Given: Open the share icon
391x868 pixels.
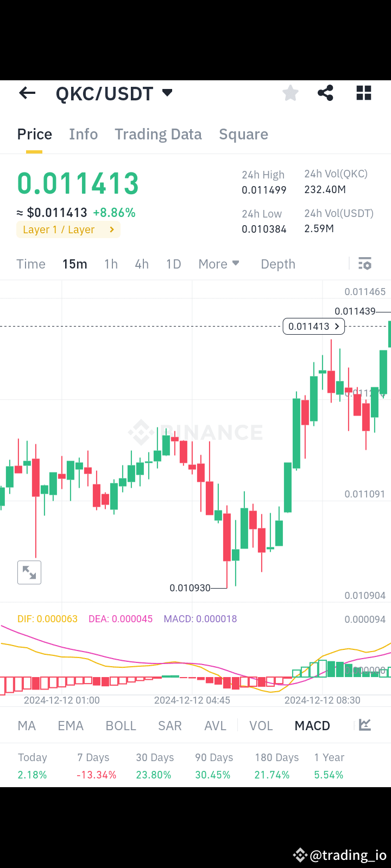Looking at the screenshot, I should [325, 93].
